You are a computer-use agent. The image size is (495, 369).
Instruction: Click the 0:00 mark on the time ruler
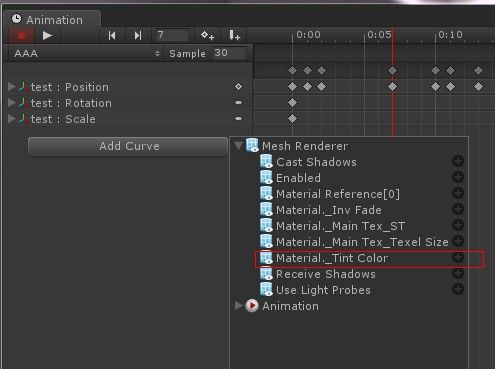pos(308,35)
